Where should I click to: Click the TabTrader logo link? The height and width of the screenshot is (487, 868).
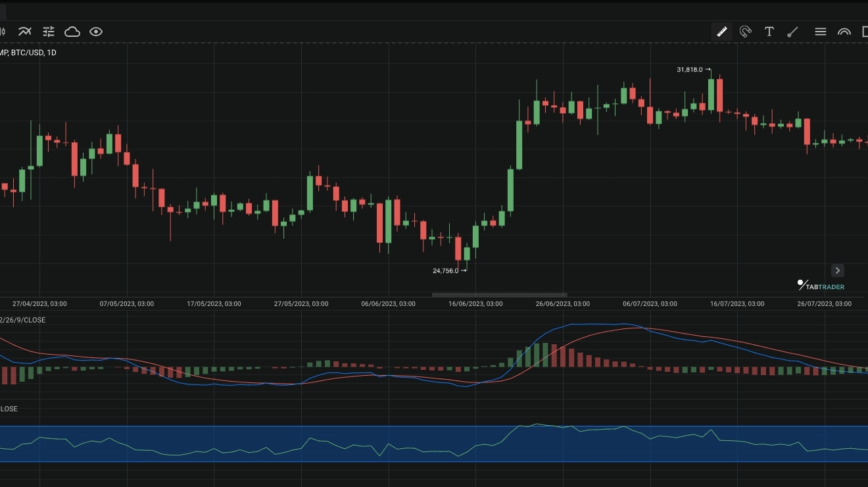pos(821,286)
